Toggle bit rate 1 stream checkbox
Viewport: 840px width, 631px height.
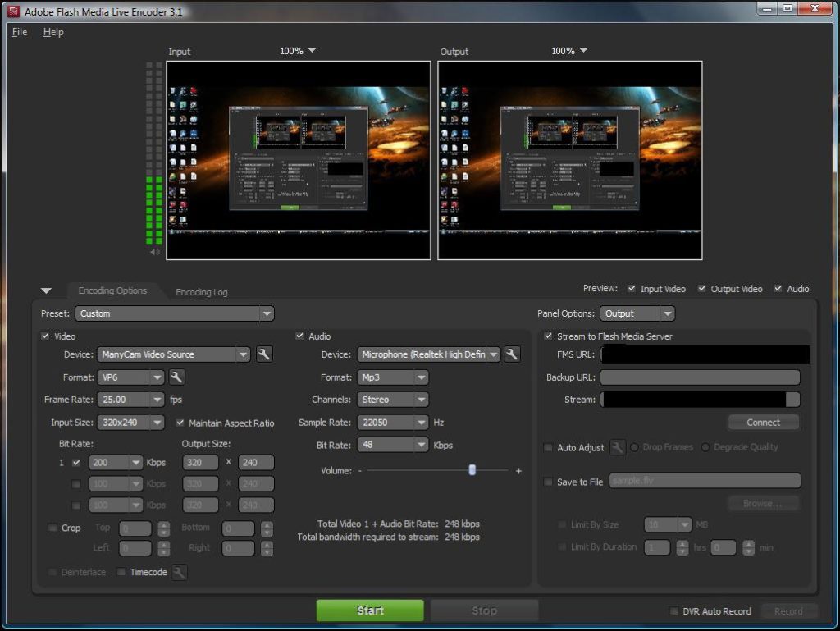(76, 462)
